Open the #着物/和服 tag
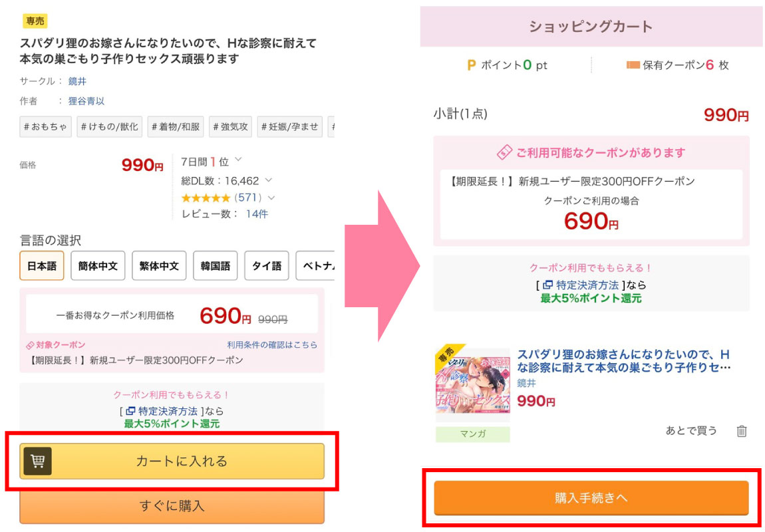 pyautogui.click(x=176, y=126)
